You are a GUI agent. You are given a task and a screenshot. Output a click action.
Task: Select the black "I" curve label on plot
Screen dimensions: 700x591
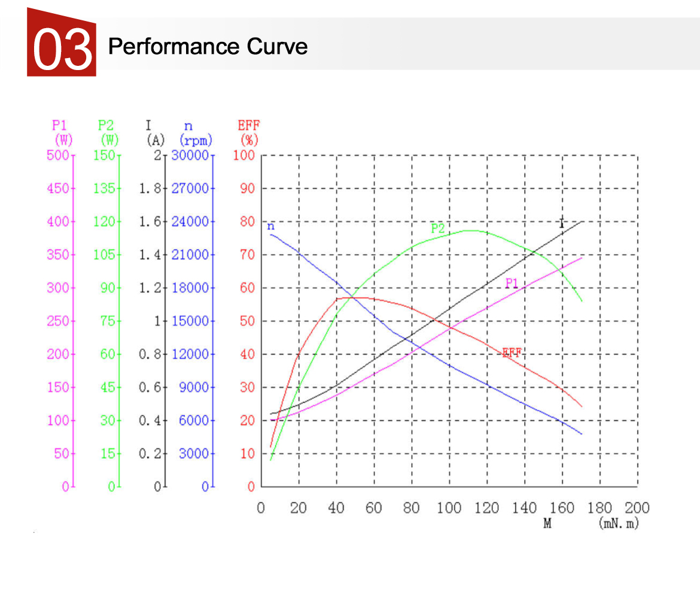(x=561, y=224)
